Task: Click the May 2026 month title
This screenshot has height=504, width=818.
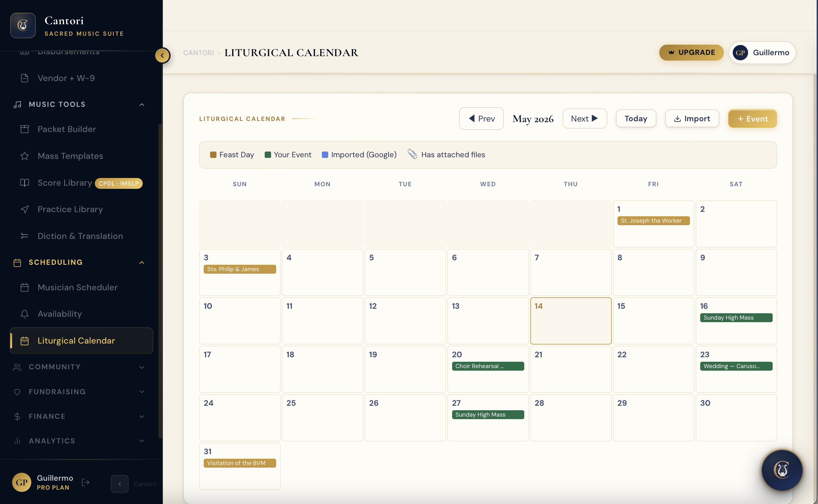Action: coord(533,119)
